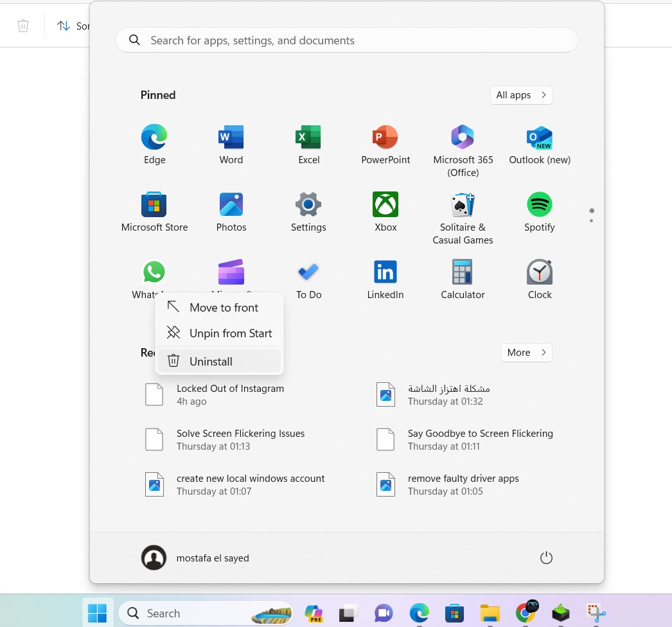672x627 pixels.
Task: Select Move to front in context menu
Action: coord(219,308)
